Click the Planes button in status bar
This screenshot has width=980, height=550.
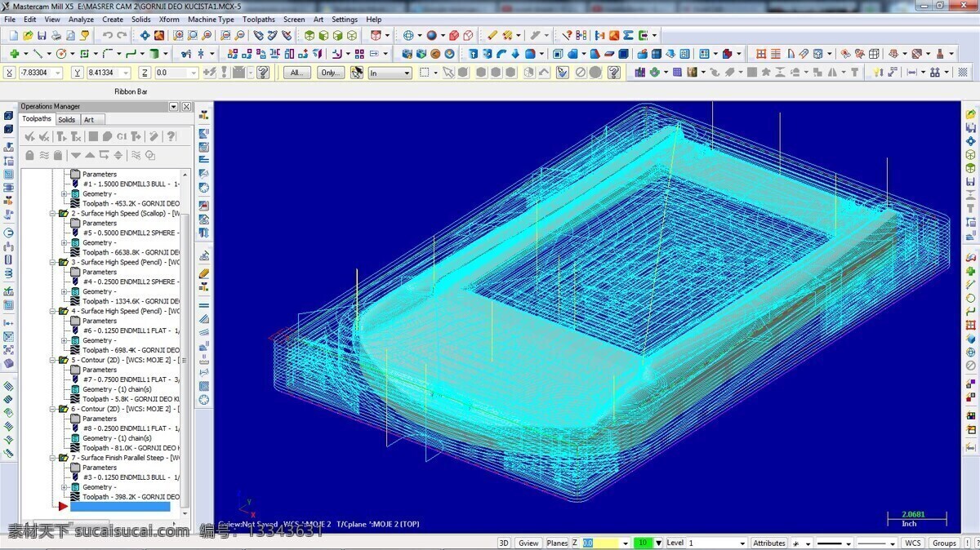tap(557, 543)
